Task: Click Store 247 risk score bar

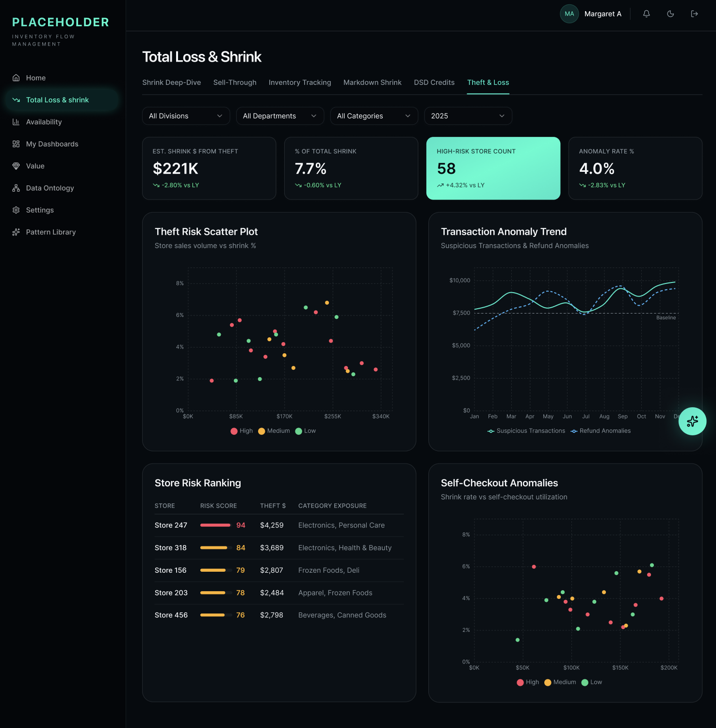Action: pos(216,525)
